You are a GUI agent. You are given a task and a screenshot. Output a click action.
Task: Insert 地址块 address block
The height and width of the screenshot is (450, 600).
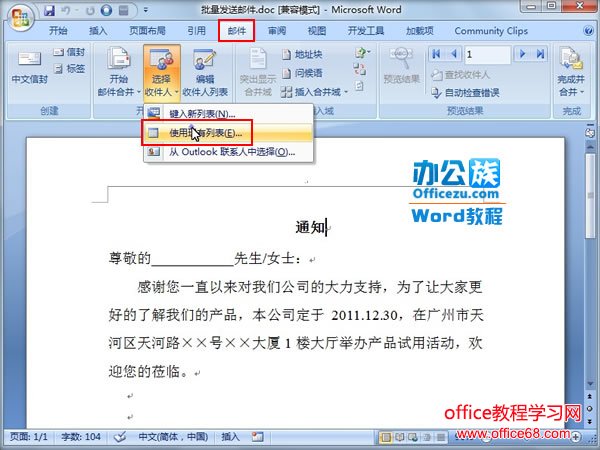302,55
